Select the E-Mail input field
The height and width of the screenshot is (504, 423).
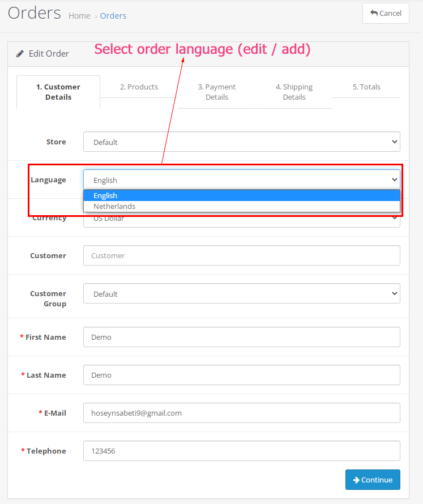pyautogui.click(x=241, y=413)
